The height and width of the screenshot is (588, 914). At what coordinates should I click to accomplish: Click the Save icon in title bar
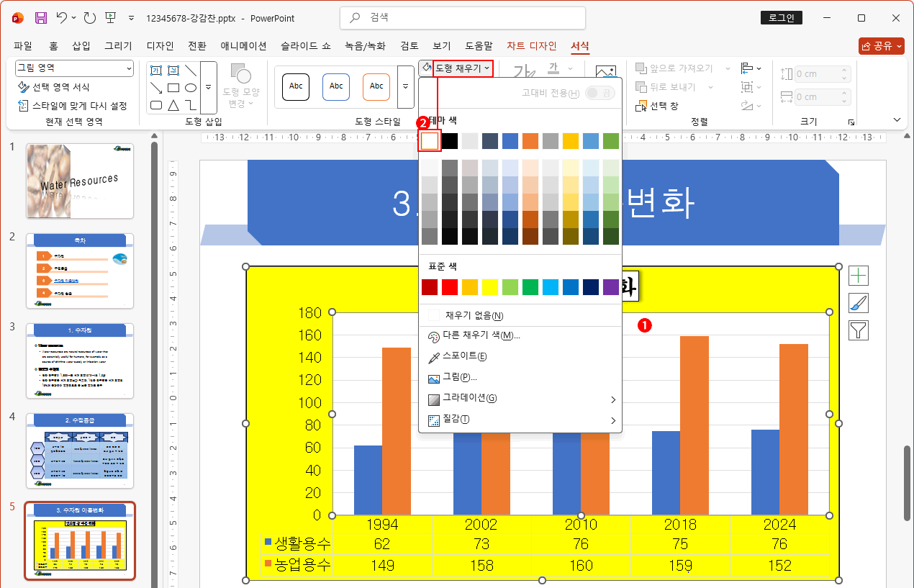click(x=41, y=17)
